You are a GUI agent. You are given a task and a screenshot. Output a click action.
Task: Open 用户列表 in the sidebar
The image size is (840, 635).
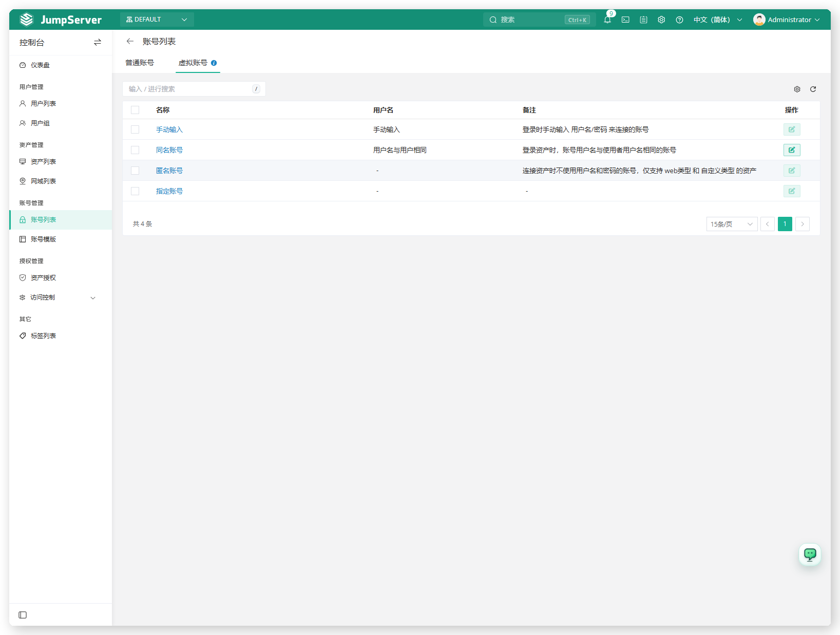tap(61, 104)
